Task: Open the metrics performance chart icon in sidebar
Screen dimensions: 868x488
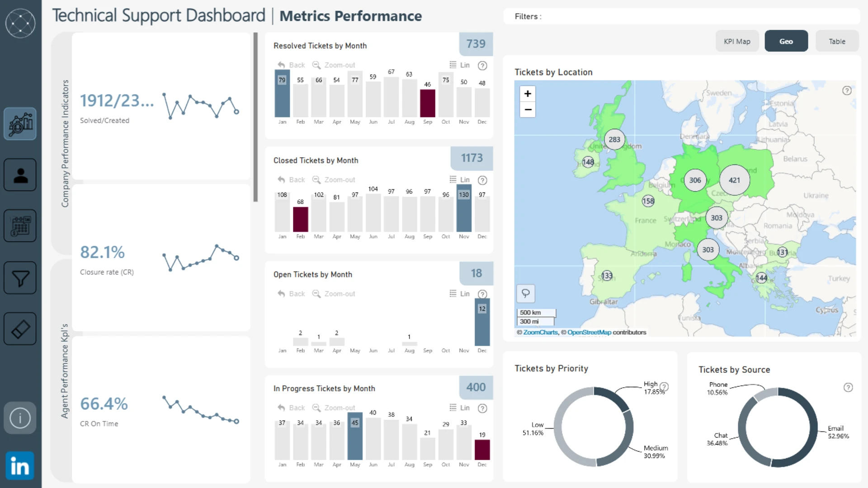Action: tap(20, 124)
